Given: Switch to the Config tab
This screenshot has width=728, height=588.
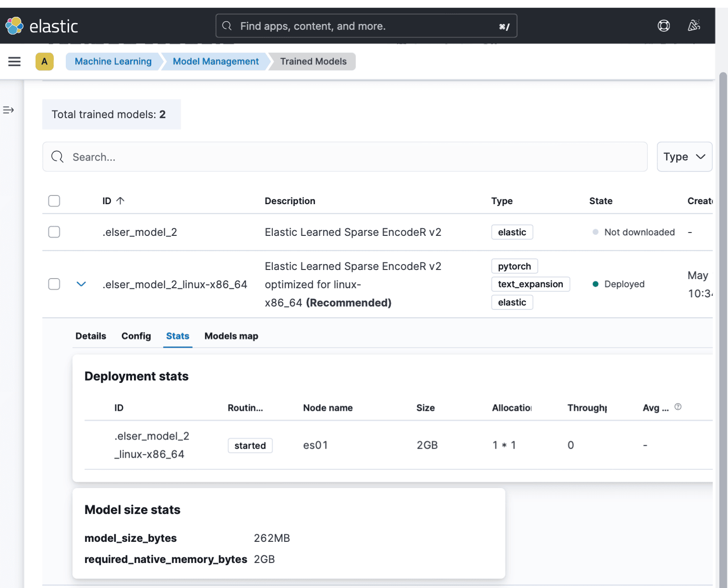Looking at the screenshot, I should coord(136,336).
